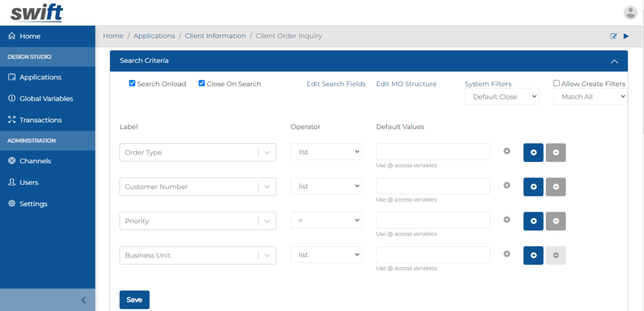
Task: Enable the Allow Create Filters checkbox
Action: click(557, 83)
